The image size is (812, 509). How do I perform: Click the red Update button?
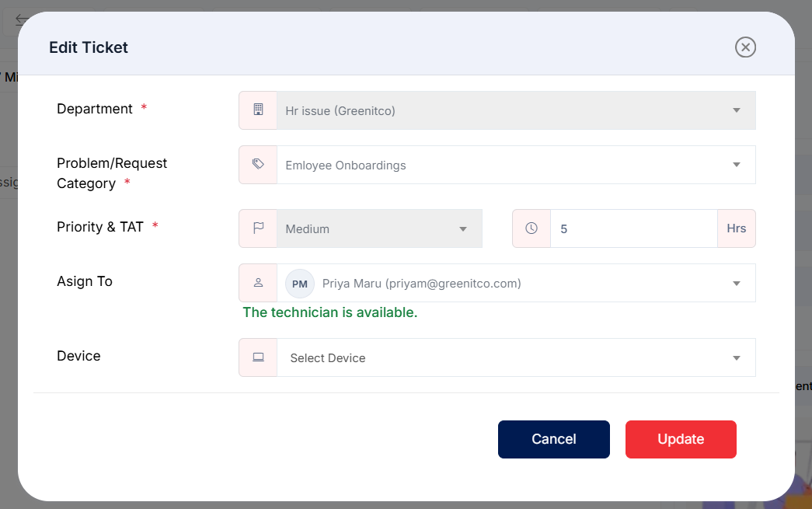pyautogui.click(x=681, y=439)
